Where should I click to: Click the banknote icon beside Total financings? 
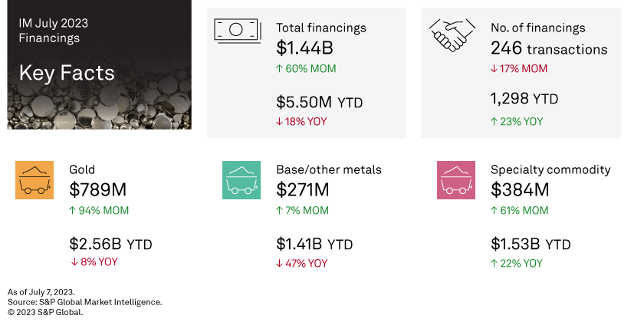[x=237, y=30]
